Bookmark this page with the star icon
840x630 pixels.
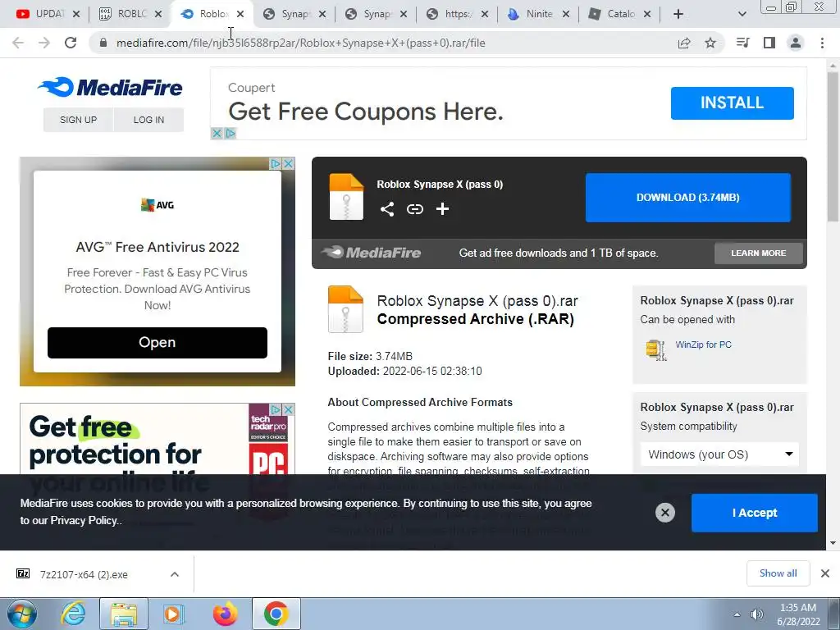pos(710,43)
